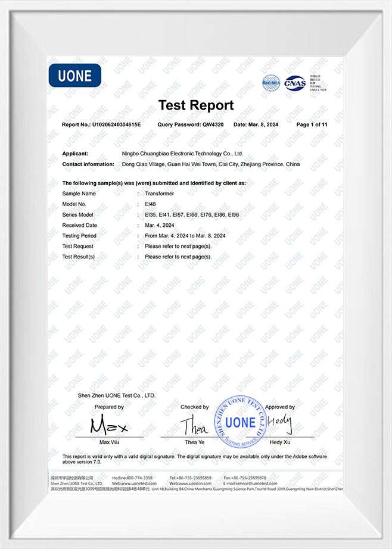Click the Test Report title heading
The width and height of the screenshot is (392, 549).
pos(195,105)
